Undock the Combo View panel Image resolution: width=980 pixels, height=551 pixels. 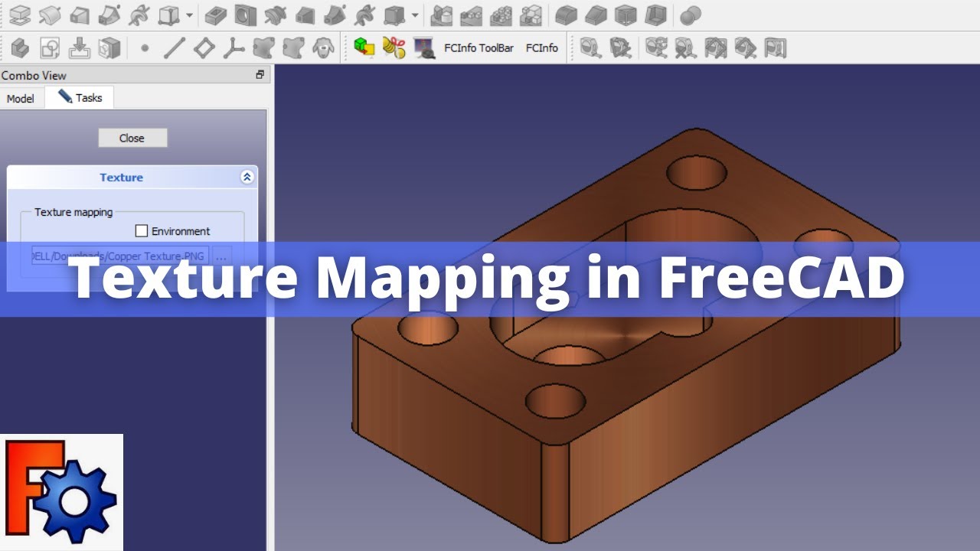point(260,74)
